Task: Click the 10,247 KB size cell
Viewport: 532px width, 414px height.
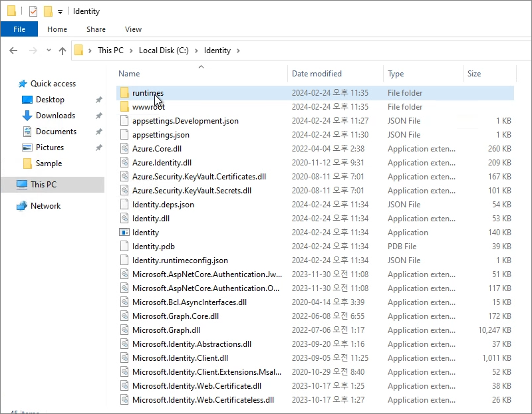Action: tap(495, 330)
